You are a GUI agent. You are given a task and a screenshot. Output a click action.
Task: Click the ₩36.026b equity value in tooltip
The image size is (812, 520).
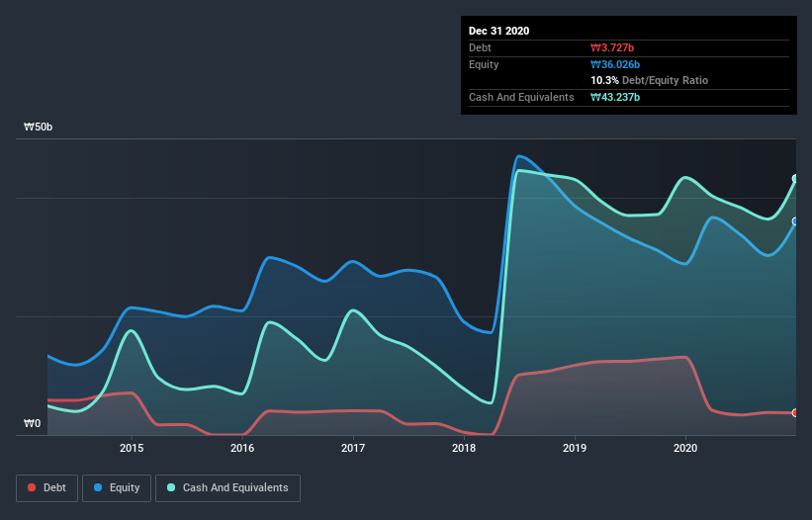[615, 64]
